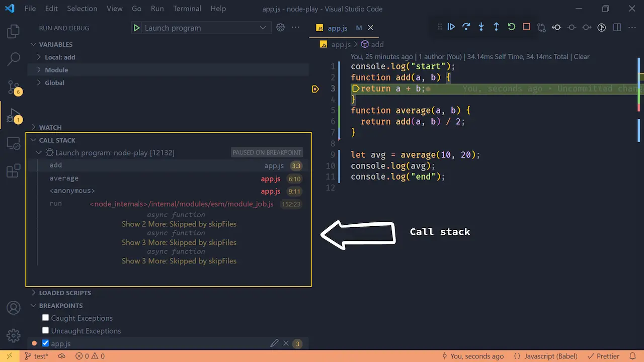Select the <anonymous> stack frame
644x362 pixels.
pos(169,191)
